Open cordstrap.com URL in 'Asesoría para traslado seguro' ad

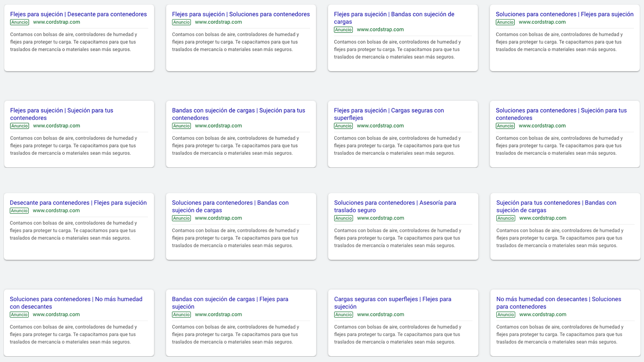pyautogui.click(x=381, y=218)
